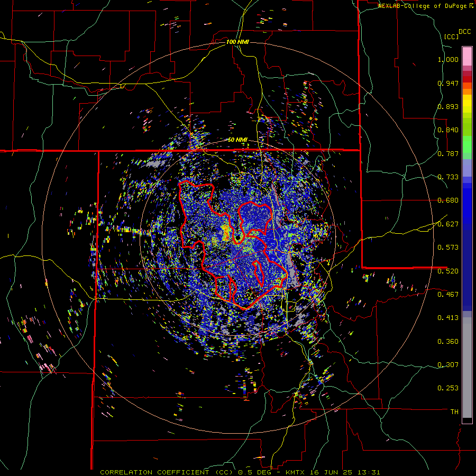The image size is (476, 476).
Task: Click the 0.307 scale value
Action: point(448,365)
